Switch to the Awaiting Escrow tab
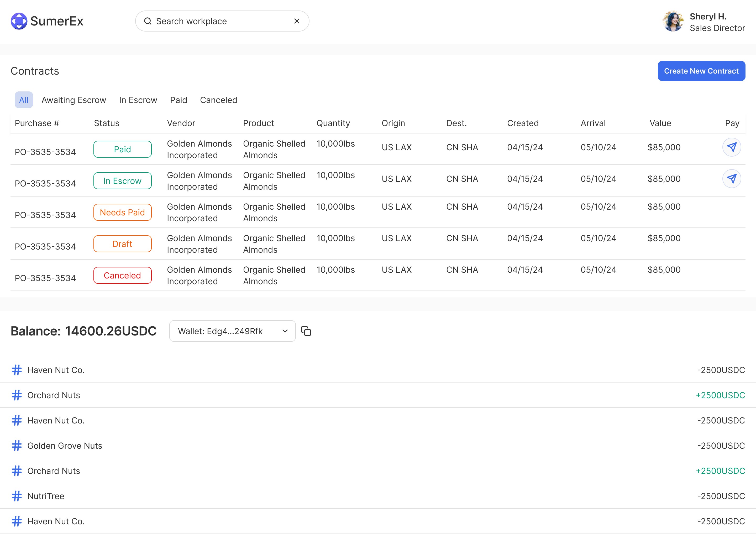Screen dimensions: 756x538 [73, 100]
